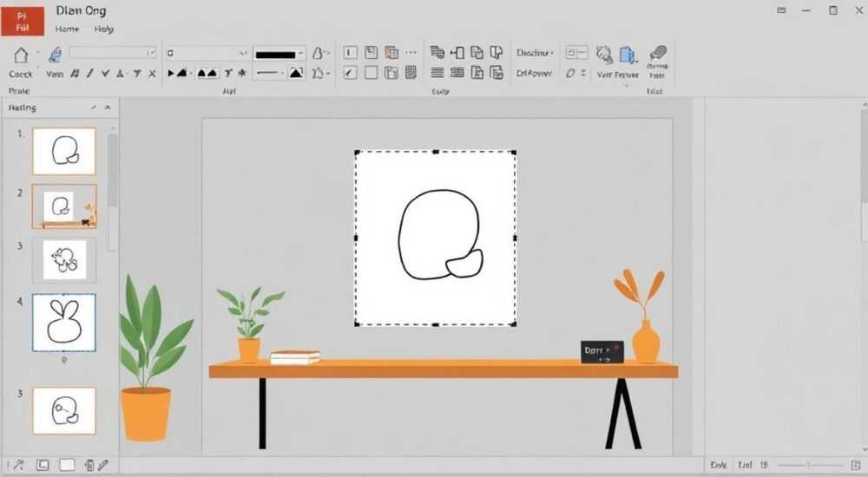Click the stacked rows arrange icon
This screenshot has width=868, height=477.
pyautogui.click(x=437, y=53)
